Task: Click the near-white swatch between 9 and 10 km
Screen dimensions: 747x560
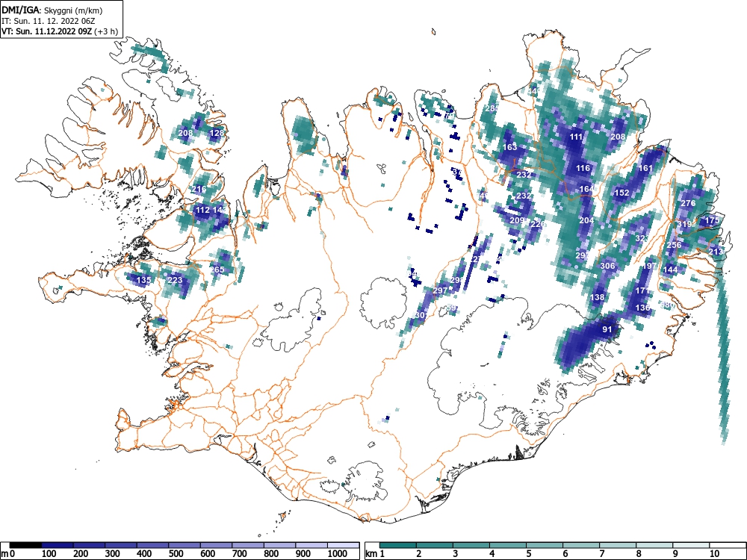Action: click(x=691, y=545)
